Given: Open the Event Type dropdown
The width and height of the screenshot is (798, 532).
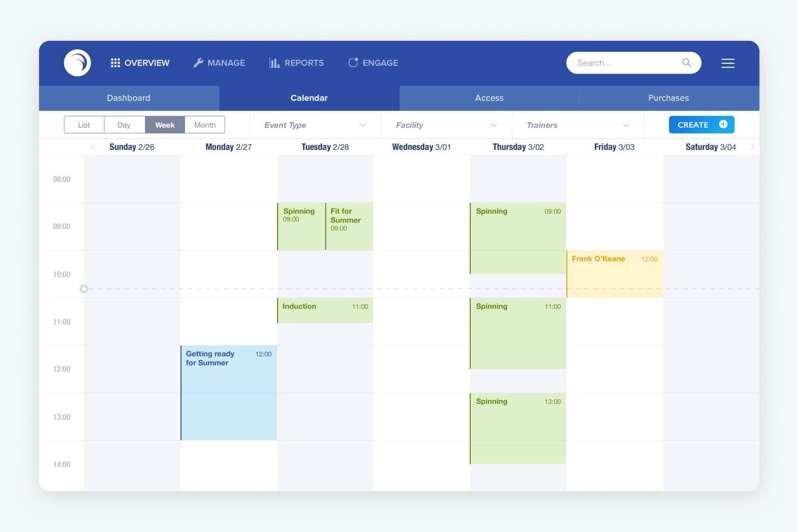Looking at the screenshot, I should [x=315, y=125].
